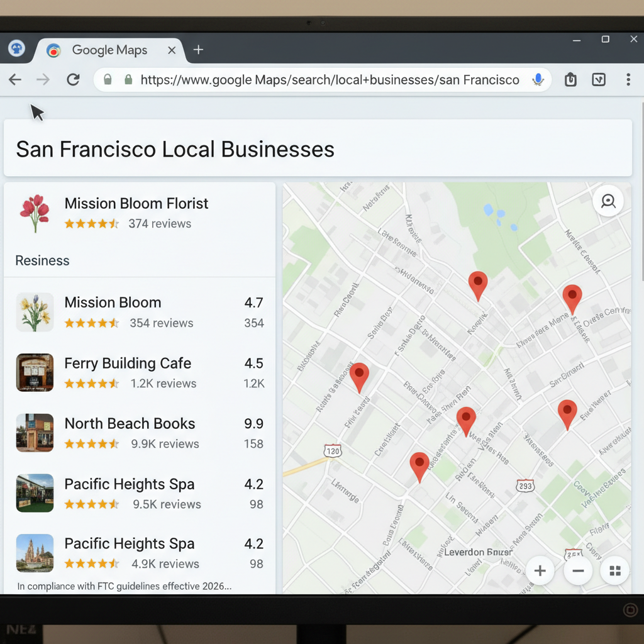The image size is (644, 644).
Task: Click the profile avatar in the tab strip
Action: pos(16,49)
